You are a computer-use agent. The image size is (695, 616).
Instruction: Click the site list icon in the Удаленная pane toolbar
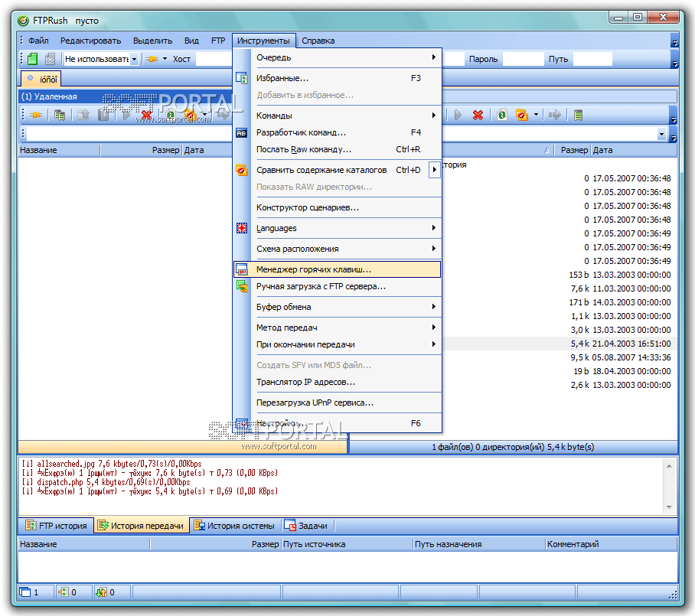click(x=60, y=116)
